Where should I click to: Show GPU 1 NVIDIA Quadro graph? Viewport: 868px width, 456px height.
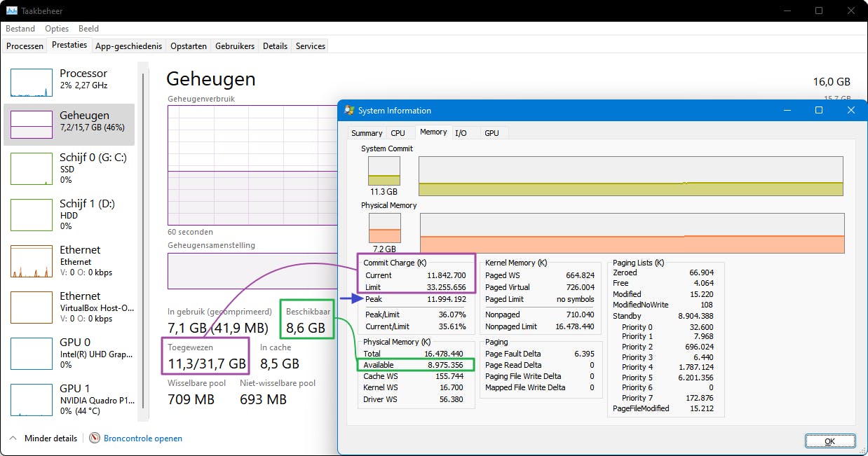click(x=32, y=400)
